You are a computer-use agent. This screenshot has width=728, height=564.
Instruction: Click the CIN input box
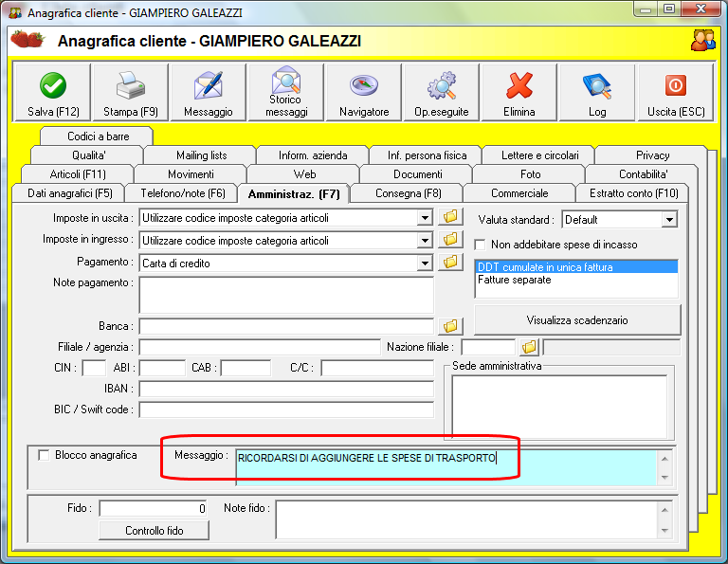coord(94,368)
